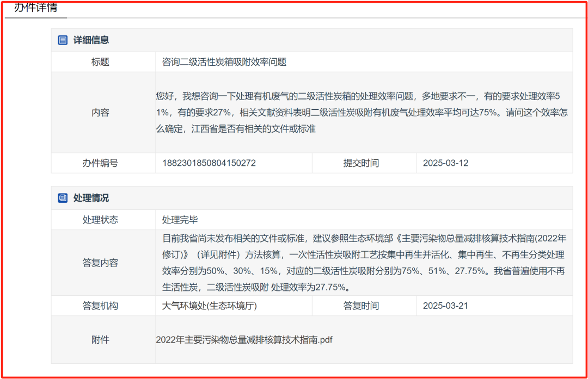
Task: Click the 处理情况 section document icon
Action: (x=62, y=198)
